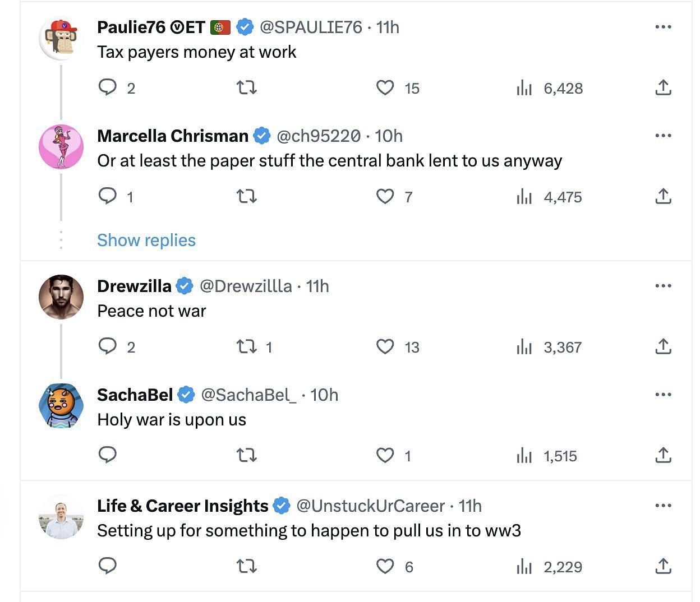Share SachaBel's "Holy war" tweet
This screenshot has width=700, height=602.
click(663, 455)
